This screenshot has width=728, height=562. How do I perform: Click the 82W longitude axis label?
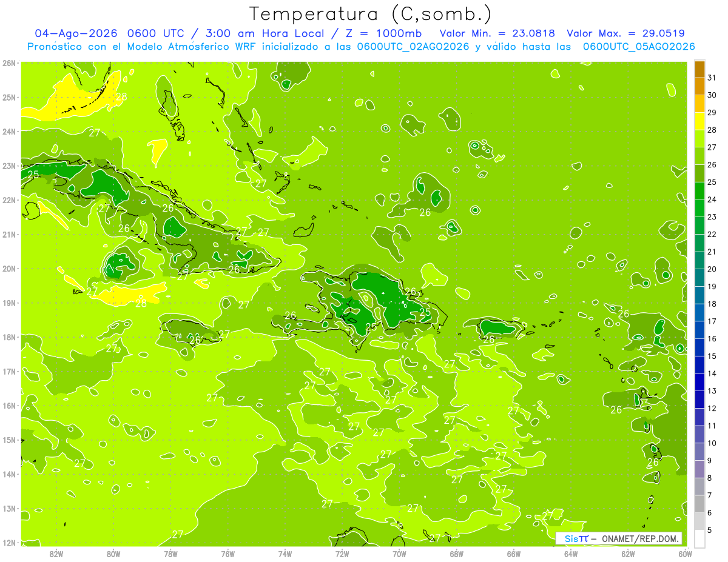(x=56, y=554)
